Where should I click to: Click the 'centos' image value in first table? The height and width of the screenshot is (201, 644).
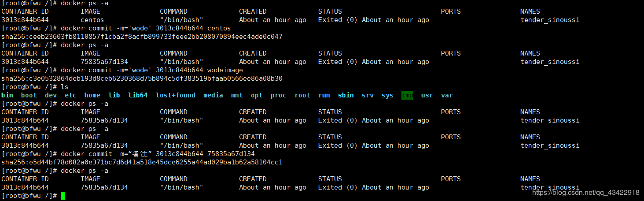92,20
